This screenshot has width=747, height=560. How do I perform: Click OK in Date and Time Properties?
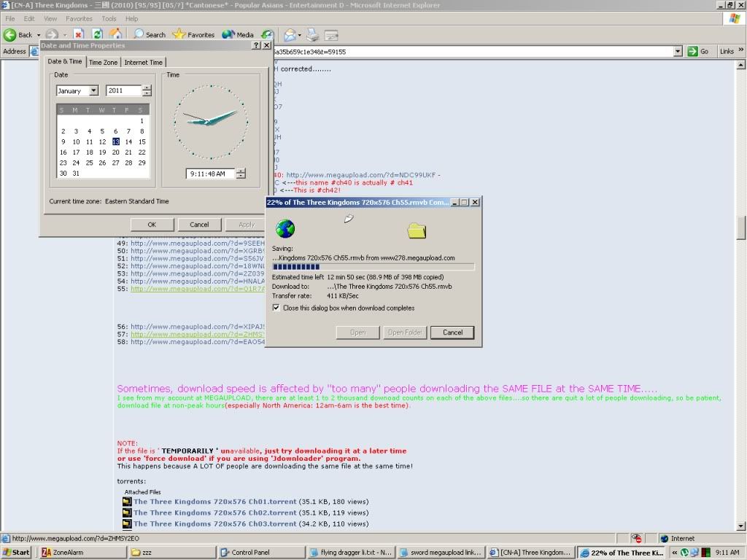pyautogui.click(x=152, y=225)
